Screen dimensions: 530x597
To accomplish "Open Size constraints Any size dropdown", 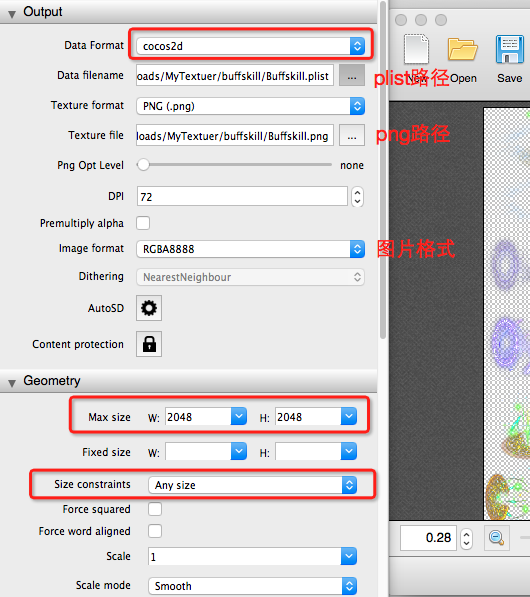I will tap(252, 485).
